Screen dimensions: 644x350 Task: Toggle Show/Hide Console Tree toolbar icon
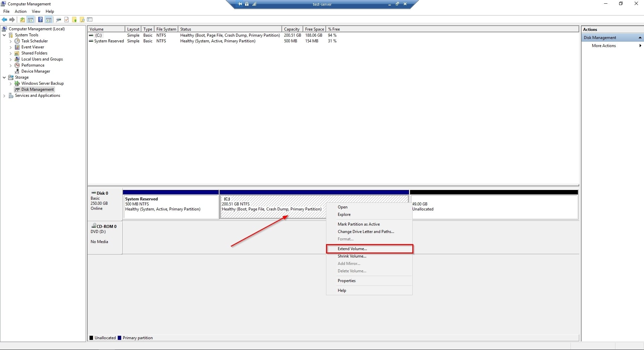point(31,20)
